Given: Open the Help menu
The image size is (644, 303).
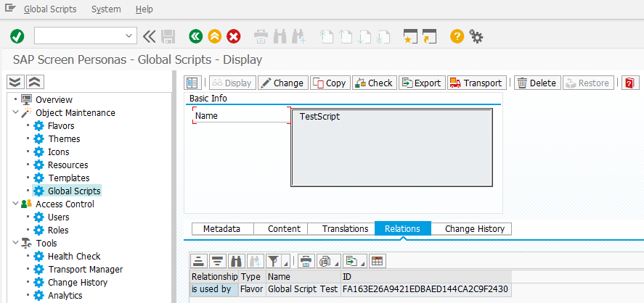Looking at the screenshot, I should point(144,9).
